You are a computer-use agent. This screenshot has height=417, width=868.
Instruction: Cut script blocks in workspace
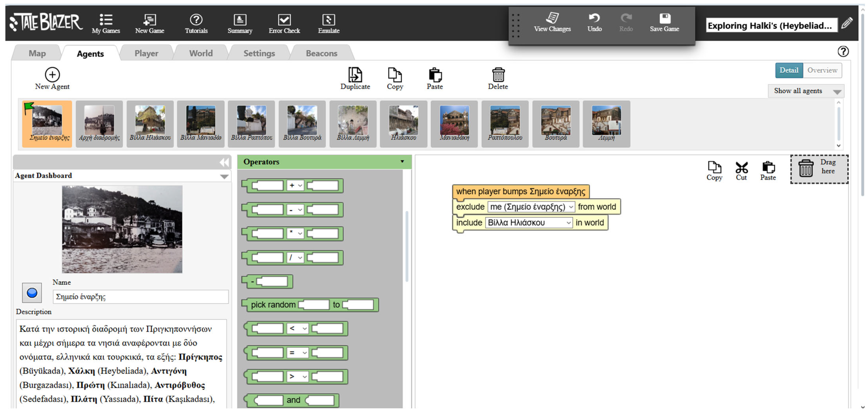tap(741, 171)
